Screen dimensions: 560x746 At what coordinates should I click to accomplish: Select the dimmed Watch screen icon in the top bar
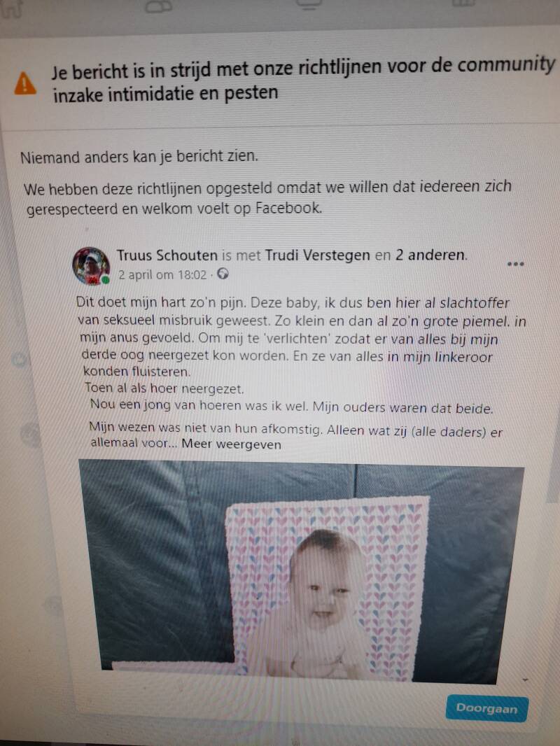point(308,5)
